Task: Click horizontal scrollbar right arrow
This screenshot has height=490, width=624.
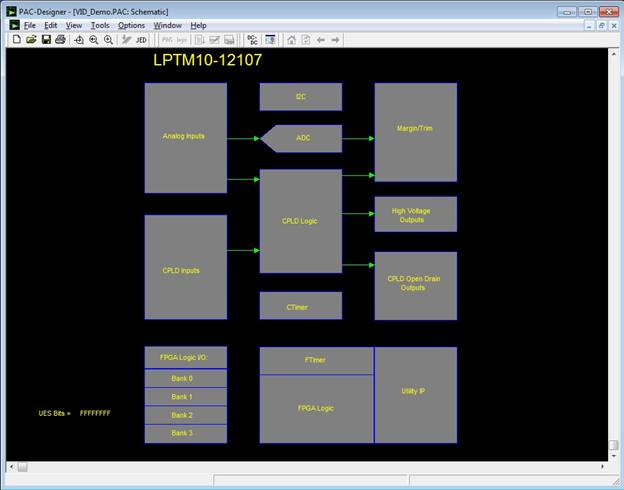Action: pos(603,467)
